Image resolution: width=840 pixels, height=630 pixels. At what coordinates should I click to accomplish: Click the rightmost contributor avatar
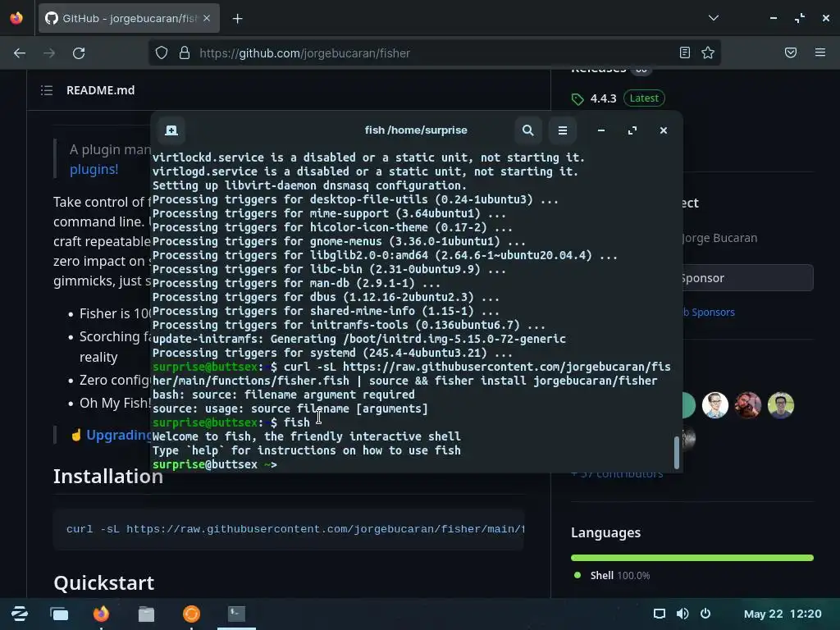[781, 405]
